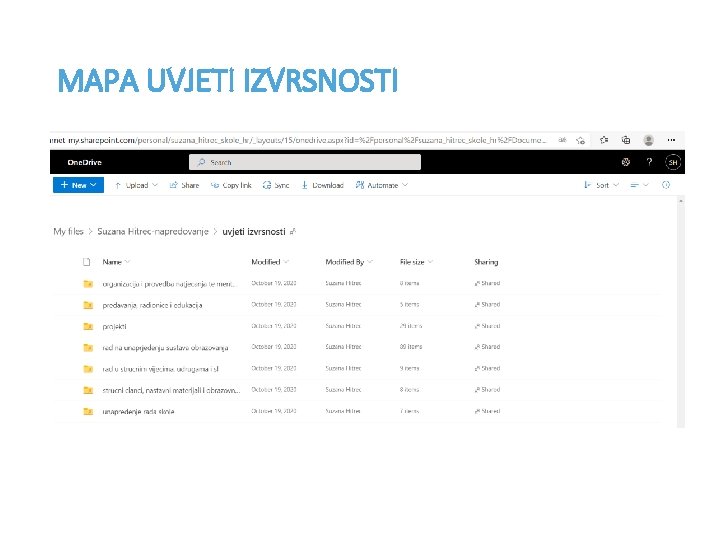Open the info details pane icon
Viewport: 720px width, 540px height.
click(x=666, y=185)
